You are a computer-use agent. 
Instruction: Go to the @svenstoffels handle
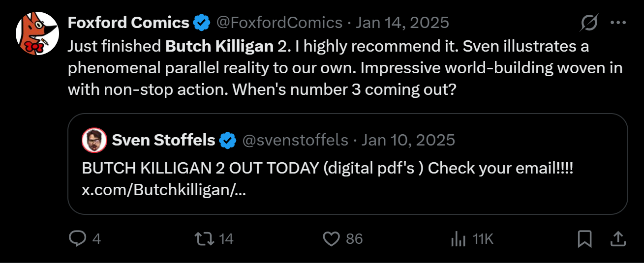(295, 140)
